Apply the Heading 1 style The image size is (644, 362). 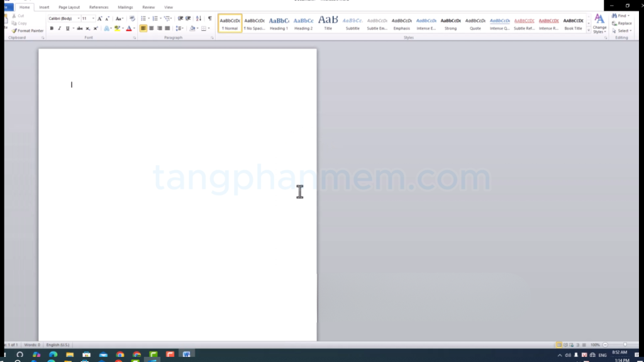click(x=279, y=23)
